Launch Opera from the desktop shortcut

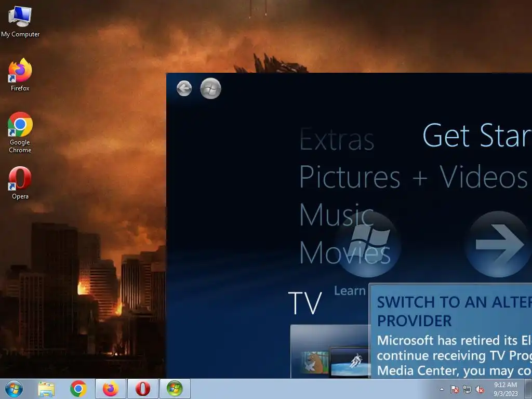[x=20, y=183]
